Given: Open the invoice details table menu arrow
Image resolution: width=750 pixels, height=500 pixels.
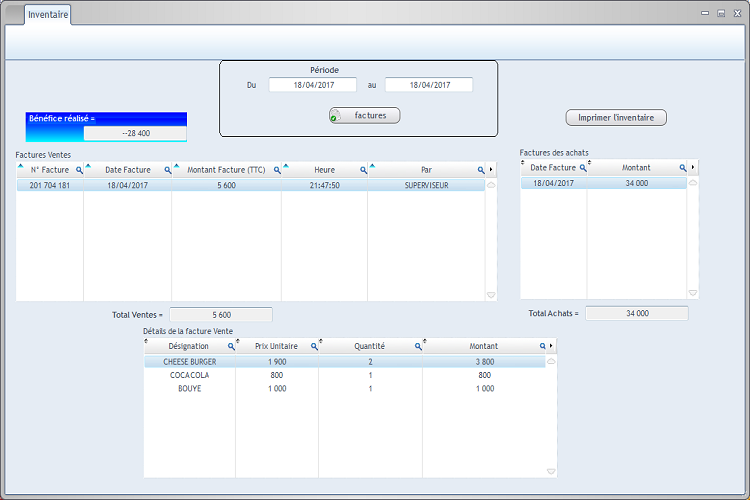Looking at the screenshot, I should pyautogui.click(x=551, y=346).
